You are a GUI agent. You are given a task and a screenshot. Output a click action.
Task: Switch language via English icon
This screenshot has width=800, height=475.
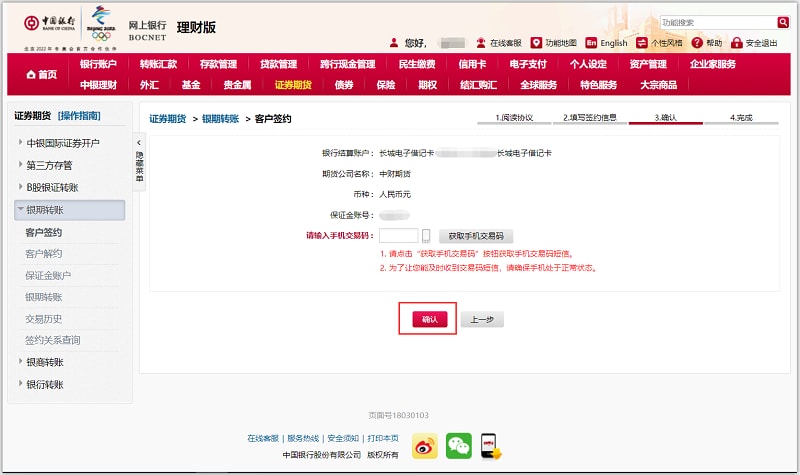pyautogui.click(x=591, y=43)
